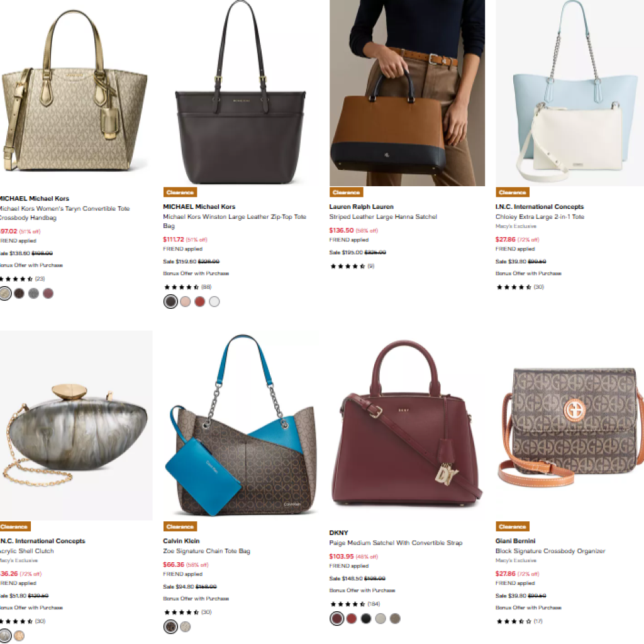Select the mauve swatch for Taryn Tote

pos(48,293)
